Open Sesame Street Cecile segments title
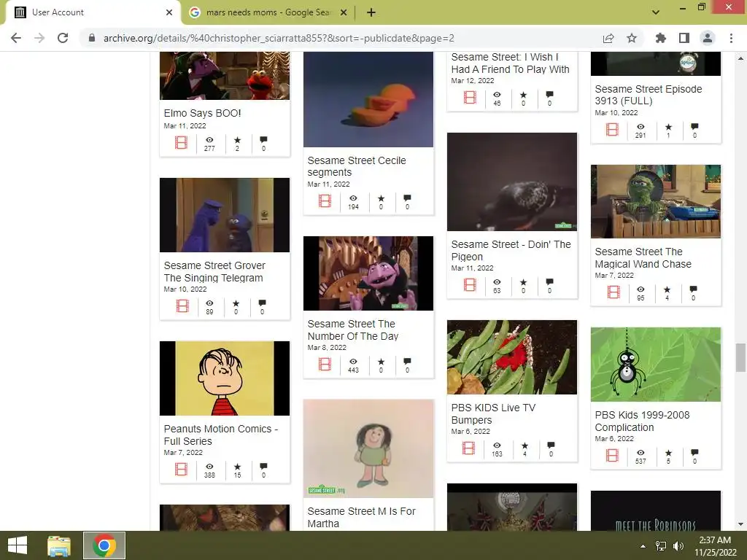 (356, 166)
